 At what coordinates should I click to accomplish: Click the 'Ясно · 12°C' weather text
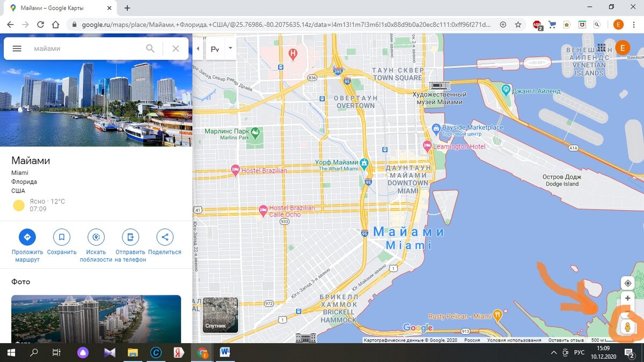[x=47, y=201]
